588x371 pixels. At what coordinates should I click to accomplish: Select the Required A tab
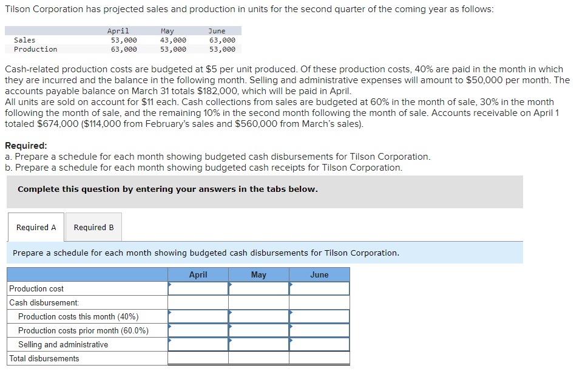pyautogui.click(x=35, y=227)
